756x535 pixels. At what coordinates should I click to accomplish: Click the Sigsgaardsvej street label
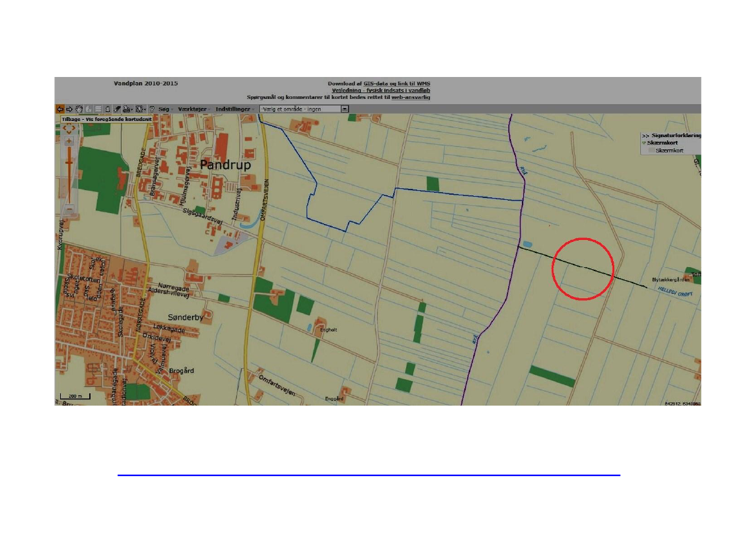click(x=202, y=216)
